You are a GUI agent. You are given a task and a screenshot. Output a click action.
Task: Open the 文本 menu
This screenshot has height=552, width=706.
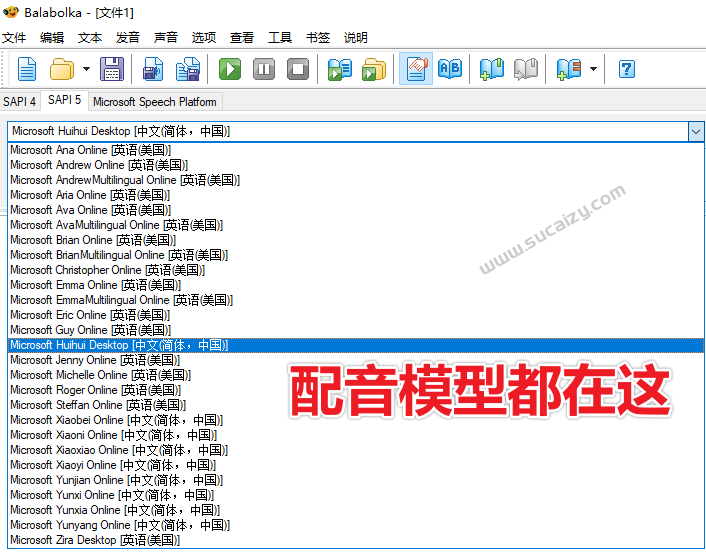(90, 37)
